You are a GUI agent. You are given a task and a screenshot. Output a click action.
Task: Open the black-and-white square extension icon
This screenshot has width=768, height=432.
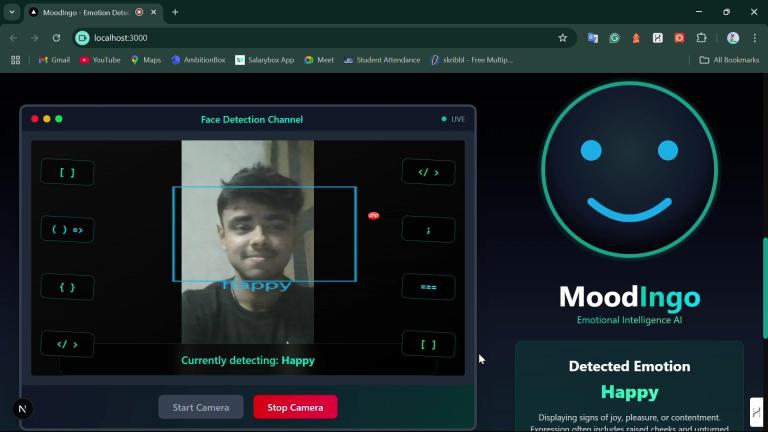[657, 38]
